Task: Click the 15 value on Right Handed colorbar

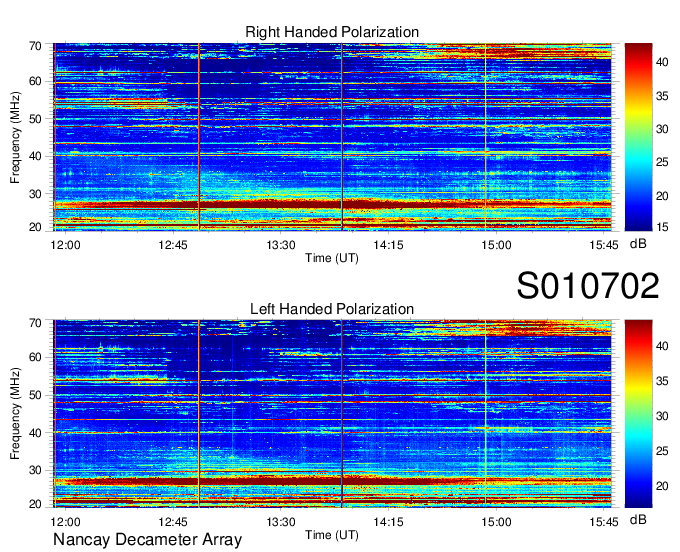Action: click(662, 227)
